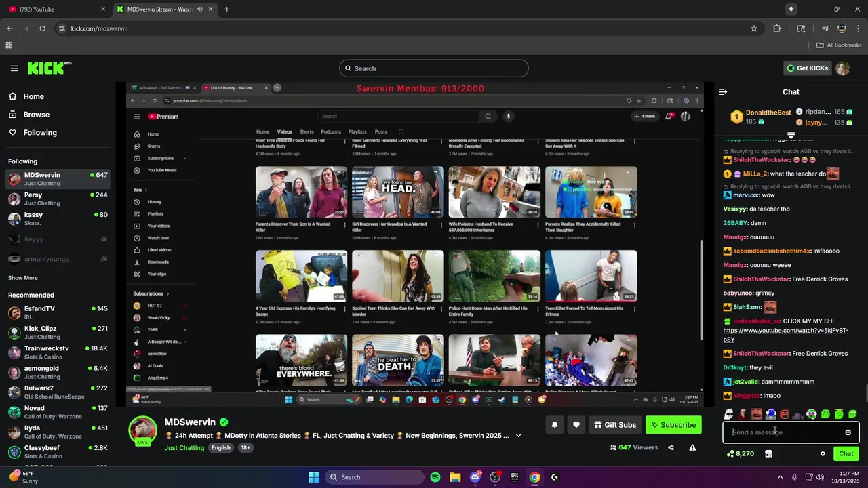Click the user avatar in Kick header
This screenshot has height=488, width=868.
[x=843, y=68]
